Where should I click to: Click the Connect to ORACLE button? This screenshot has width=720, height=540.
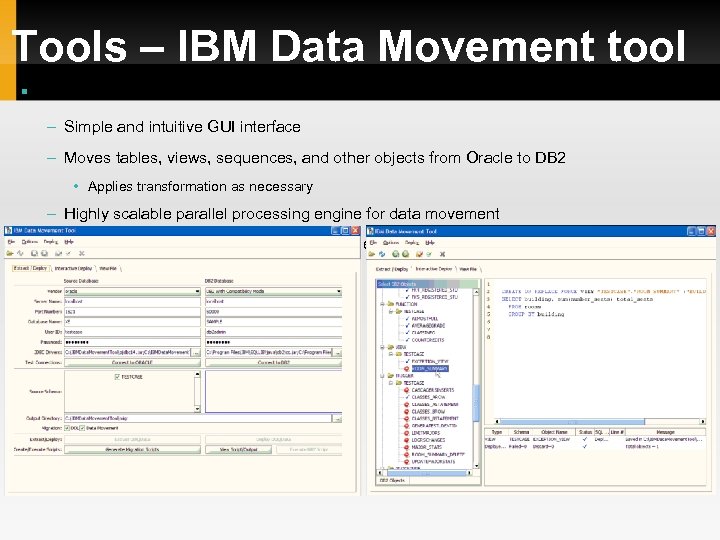coord(132,362)
